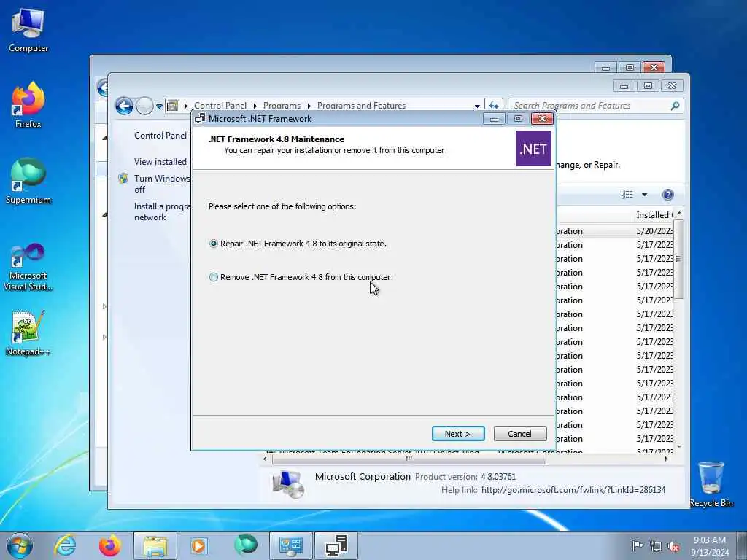The height and width of the screenshot is (560, 747).
Task: Open the Firefox desktop shortcut
Action: [28, 105]
